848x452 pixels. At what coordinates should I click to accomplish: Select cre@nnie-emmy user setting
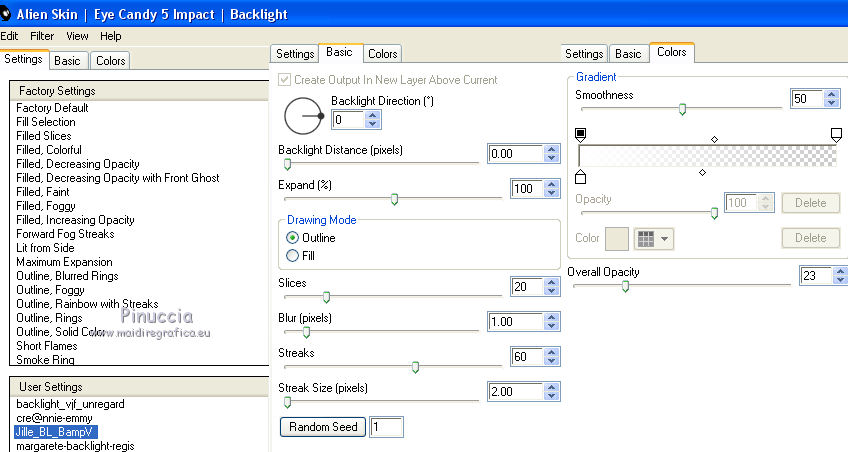(x=54, y=418)
